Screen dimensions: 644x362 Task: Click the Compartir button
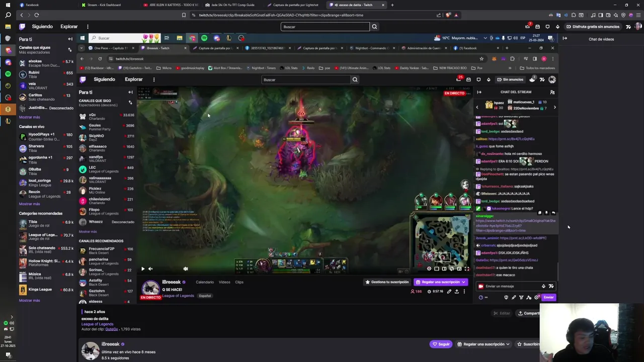[528, 313]
